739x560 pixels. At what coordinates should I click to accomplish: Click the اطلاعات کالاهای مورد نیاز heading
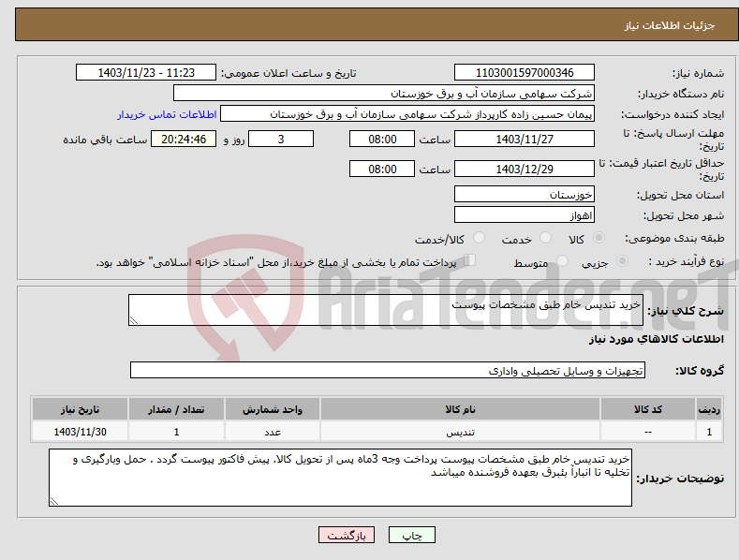point(656,339)
